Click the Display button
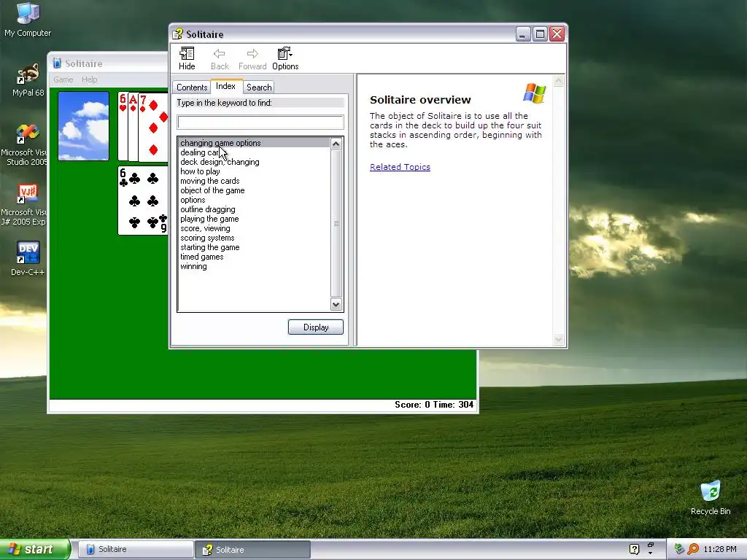Viewport: 747px width, 560px height. 316,327
